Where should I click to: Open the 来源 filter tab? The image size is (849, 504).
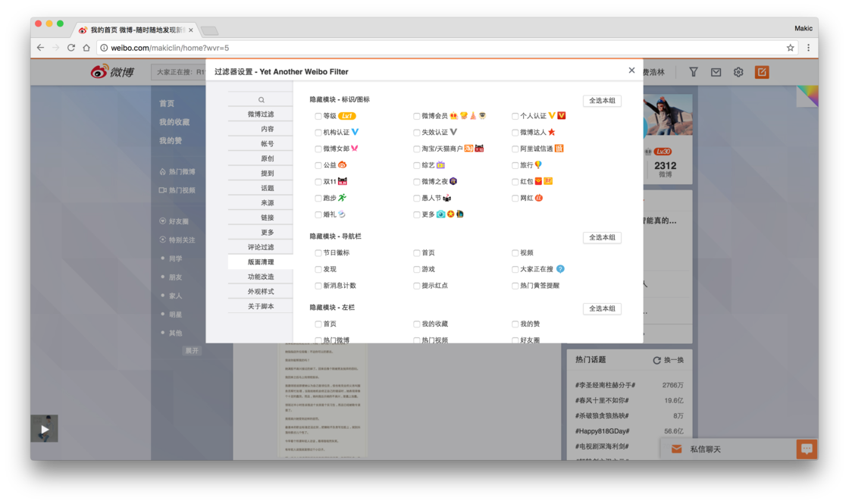pos(261,203)
